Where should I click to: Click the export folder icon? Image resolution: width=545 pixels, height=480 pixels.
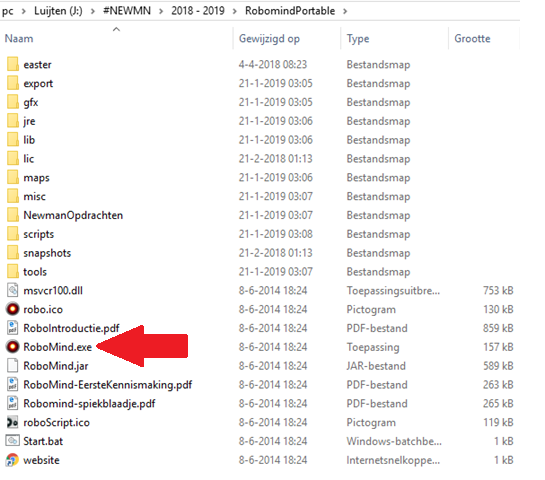pyautogui.click(x=13, y=83)
